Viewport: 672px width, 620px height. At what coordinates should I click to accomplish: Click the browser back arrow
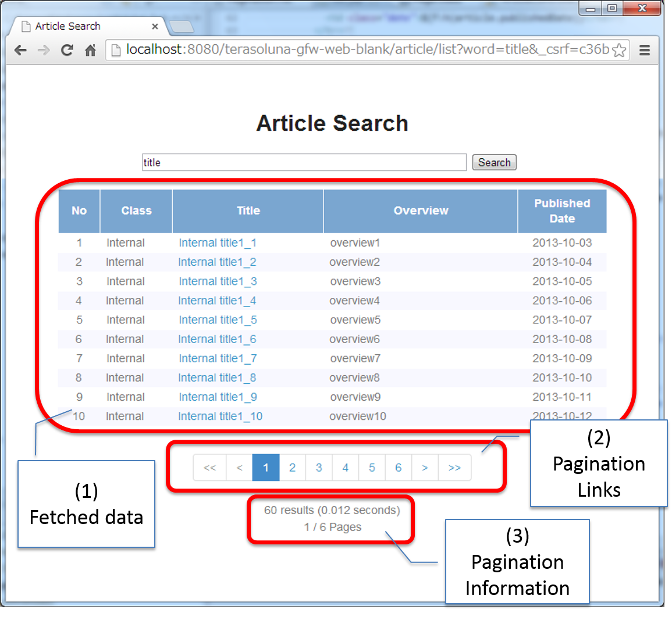[20, 51]
